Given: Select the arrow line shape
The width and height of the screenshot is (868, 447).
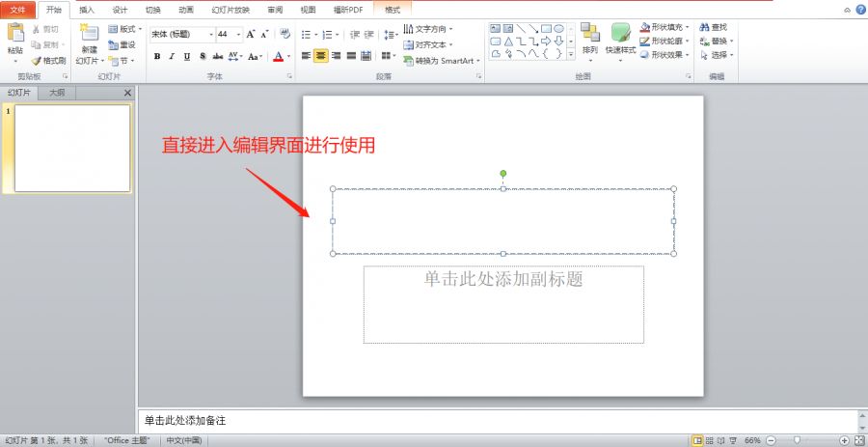Looking at the screenshot, I should tap(533, 29).
